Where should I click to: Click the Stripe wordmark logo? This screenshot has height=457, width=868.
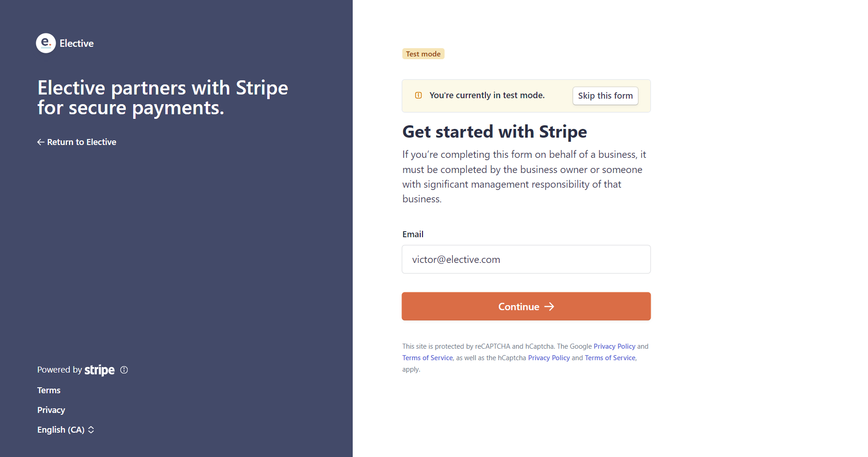point(100,370)
